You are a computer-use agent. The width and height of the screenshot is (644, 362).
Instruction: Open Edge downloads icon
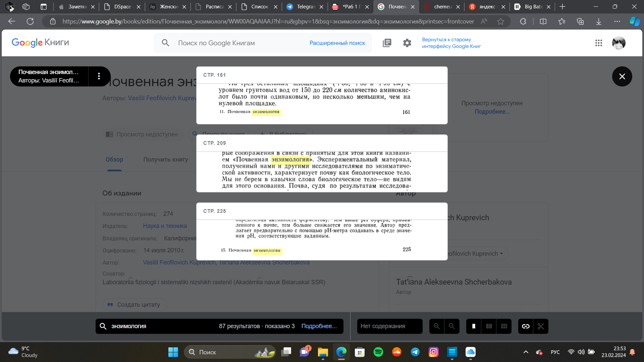pyautogui.click(x=599, y=21)
